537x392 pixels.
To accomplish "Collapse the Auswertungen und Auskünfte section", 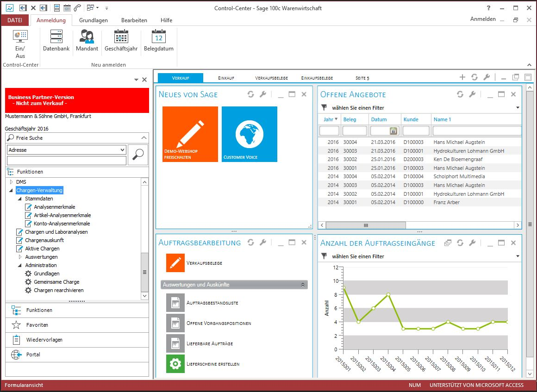I will pos(303,285).
